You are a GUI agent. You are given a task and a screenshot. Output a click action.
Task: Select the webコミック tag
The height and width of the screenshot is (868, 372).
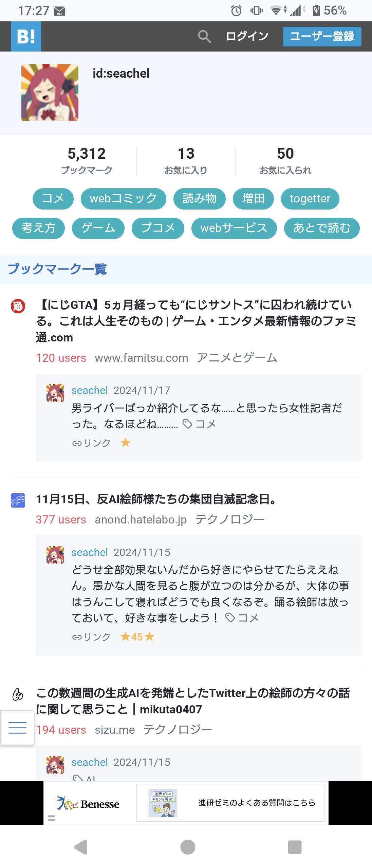pyautogui.click(x=123, y=199)
